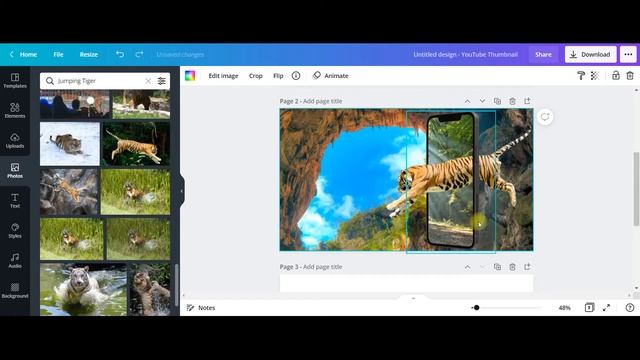Click the Crop tool
The image size is (640, 360).
pyautogui.click(x=256, y=76)
